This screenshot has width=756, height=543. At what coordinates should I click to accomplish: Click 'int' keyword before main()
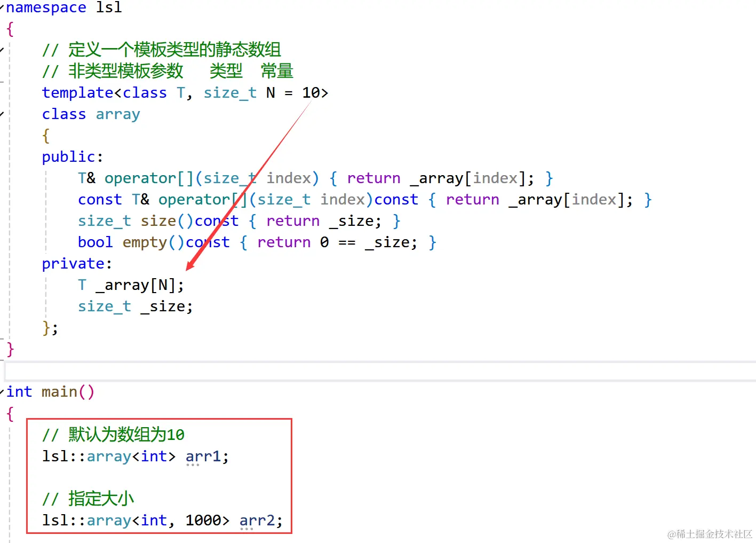19,392
